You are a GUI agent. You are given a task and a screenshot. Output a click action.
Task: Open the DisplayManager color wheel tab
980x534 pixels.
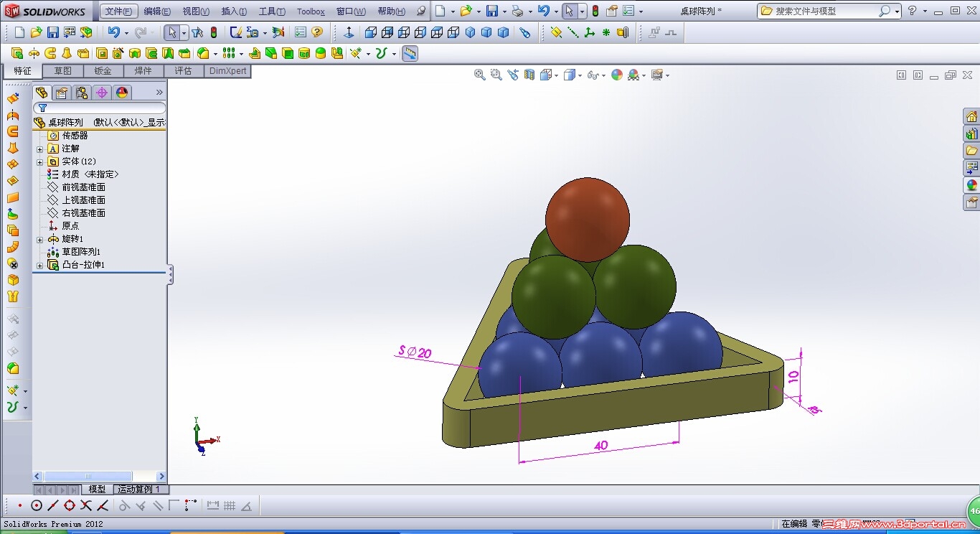(x=122, y=92)
